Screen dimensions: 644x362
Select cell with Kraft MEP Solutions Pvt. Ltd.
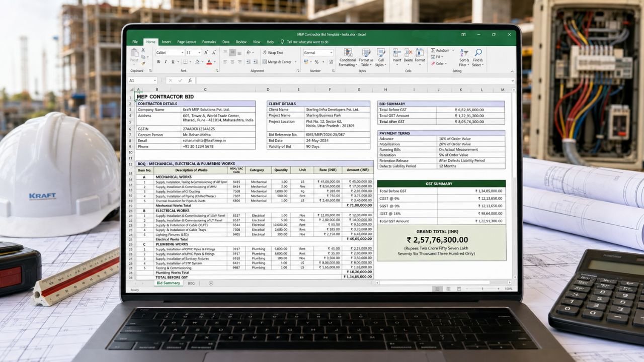(x=218, y=109)
